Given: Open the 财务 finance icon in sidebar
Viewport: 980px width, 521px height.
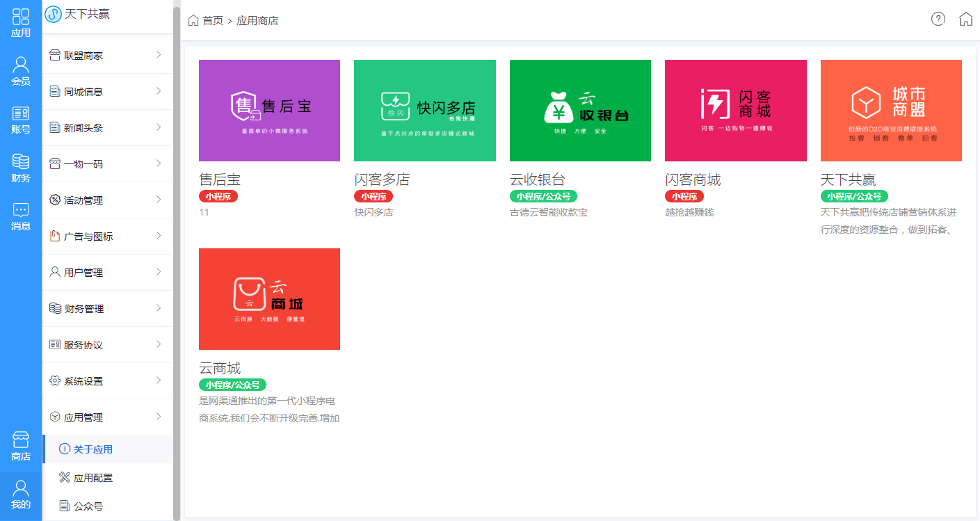Looking at the screenshot, I should 21,161.
